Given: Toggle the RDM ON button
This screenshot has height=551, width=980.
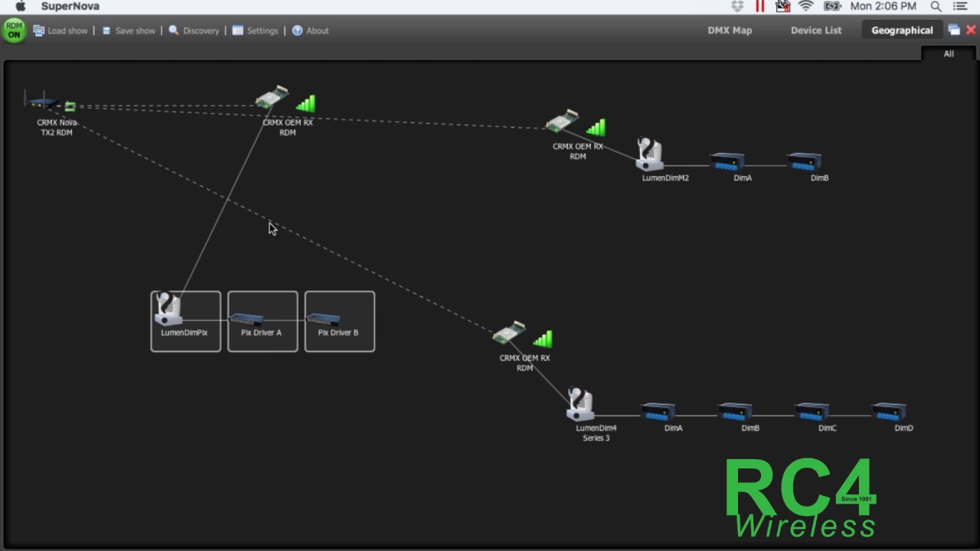Looking at the screenshot, I should click(14, 31).
